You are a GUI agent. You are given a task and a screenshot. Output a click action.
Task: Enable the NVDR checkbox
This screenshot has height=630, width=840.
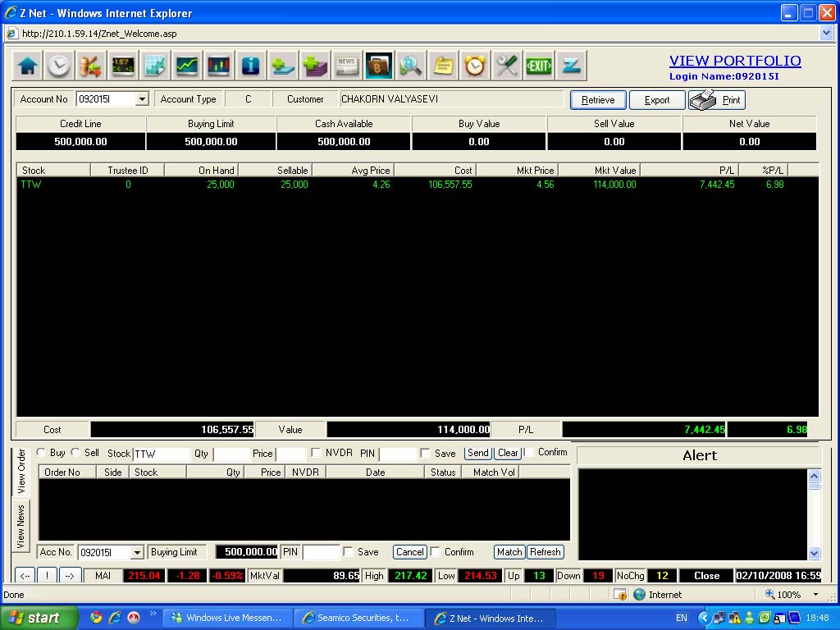tap(316, 453)
